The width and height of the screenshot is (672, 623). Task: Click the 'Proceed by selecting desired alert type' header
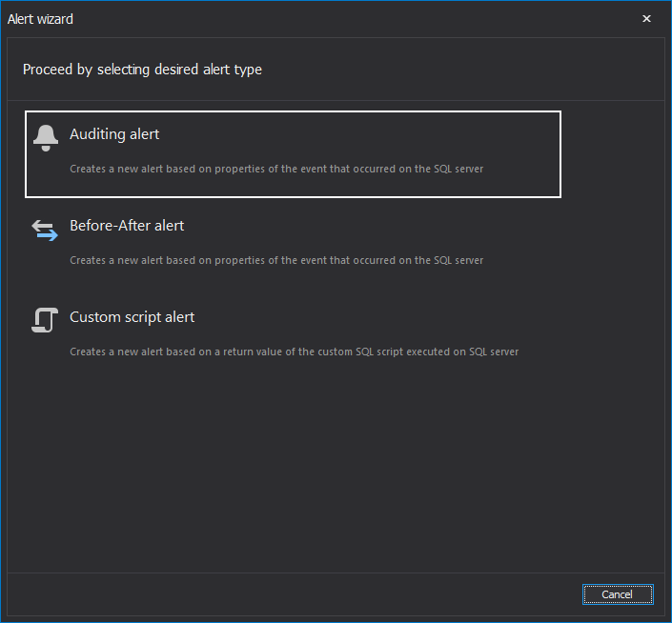click(142, 70)
